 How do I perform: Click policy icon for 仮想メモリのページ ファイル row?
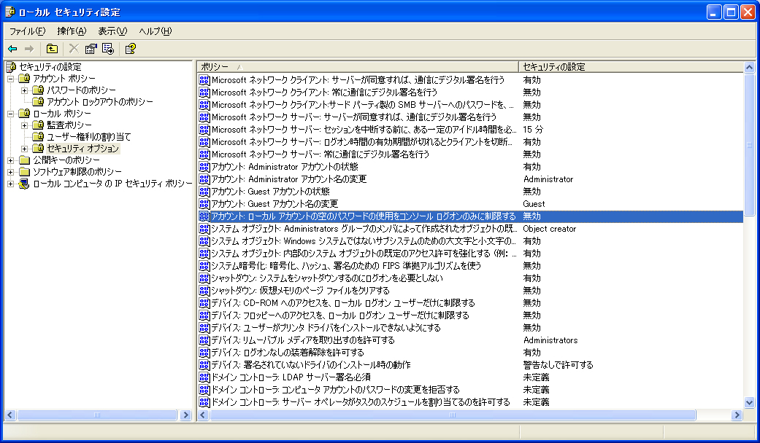(204, 291)
